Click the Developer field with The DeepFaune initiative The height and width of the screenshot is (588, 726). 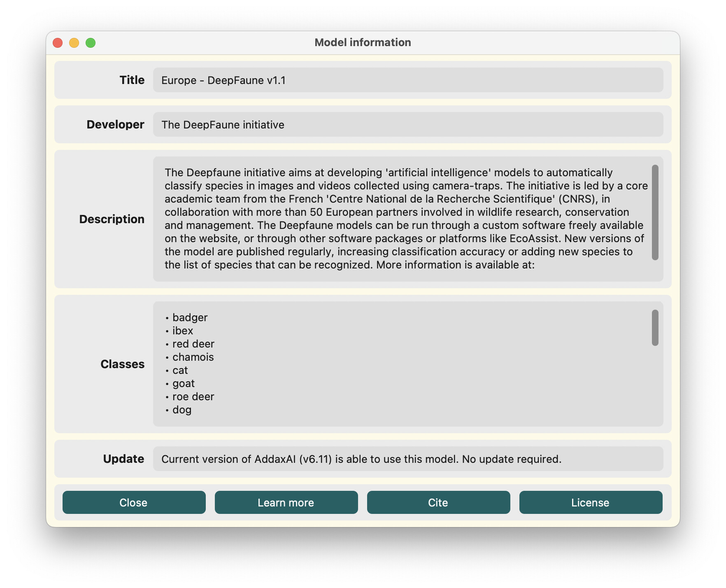(x=408, y=124)
